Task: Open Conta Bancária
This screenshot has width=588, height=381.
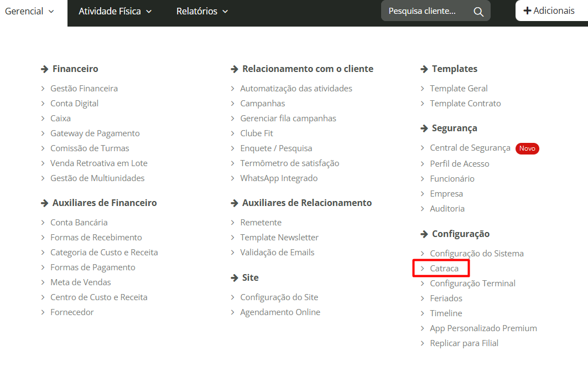Action: tap(79, 223)
